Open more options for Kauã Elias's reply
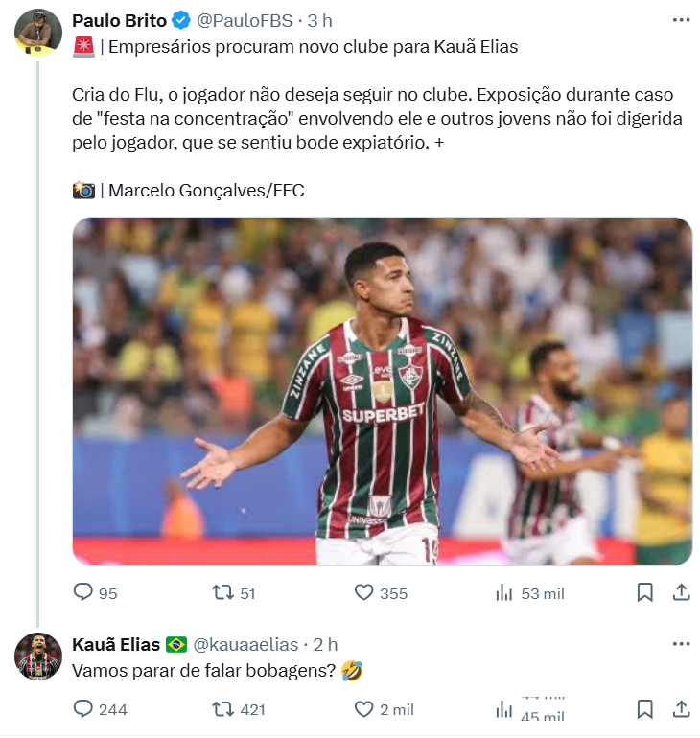Viewport: 700px width, 738px height. [x=681, y=644]
